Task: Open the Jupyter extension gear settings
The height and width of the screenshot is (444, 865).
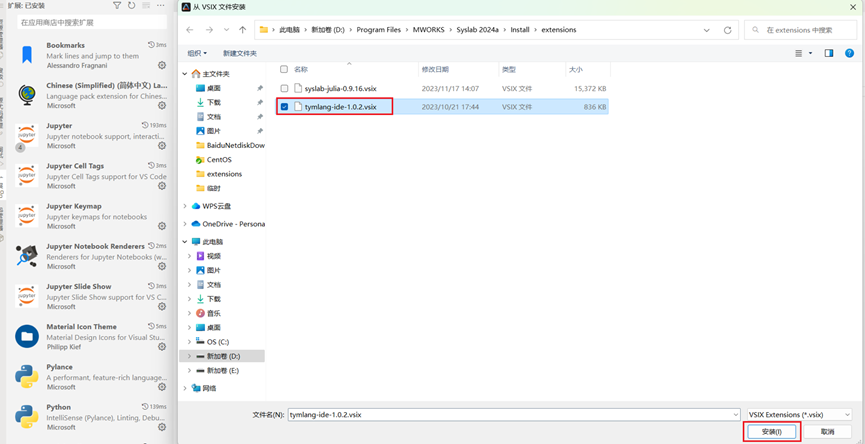Action: click(162, 146)
